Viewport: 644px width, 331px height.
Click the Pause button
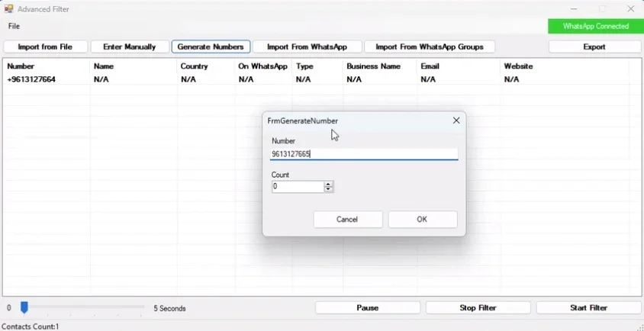368,307
